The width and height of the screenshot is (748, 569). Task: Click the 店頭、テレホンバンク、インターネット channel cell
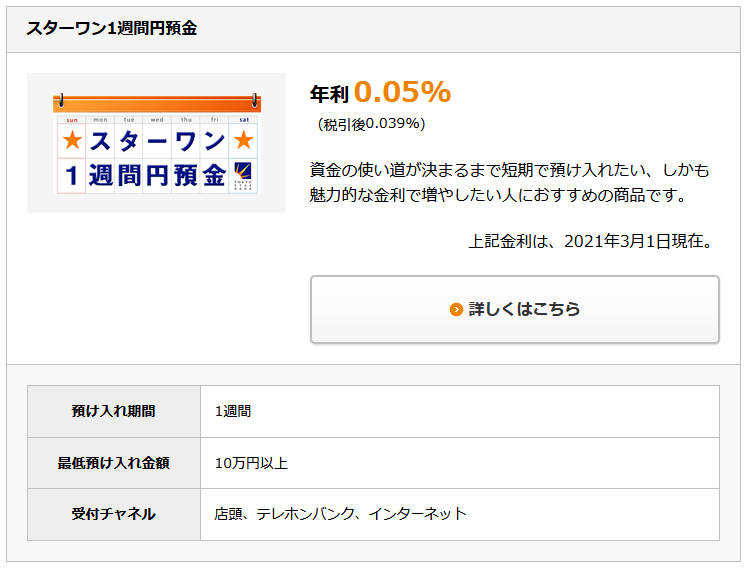click(x=340, y=514)
